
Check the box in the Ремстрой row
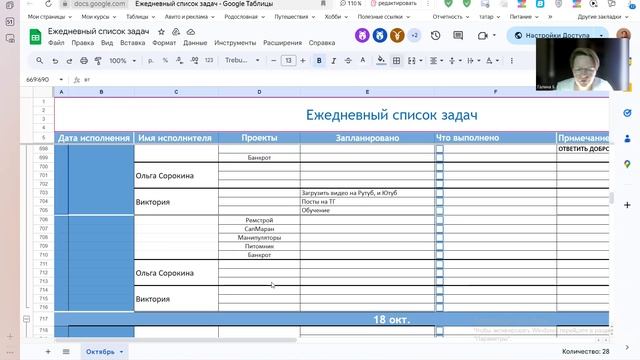440,220
